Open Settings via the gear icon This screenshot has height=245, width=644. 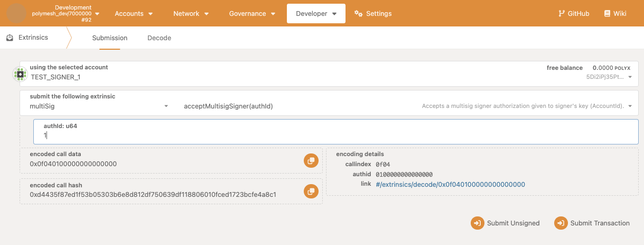click(359, 14)
